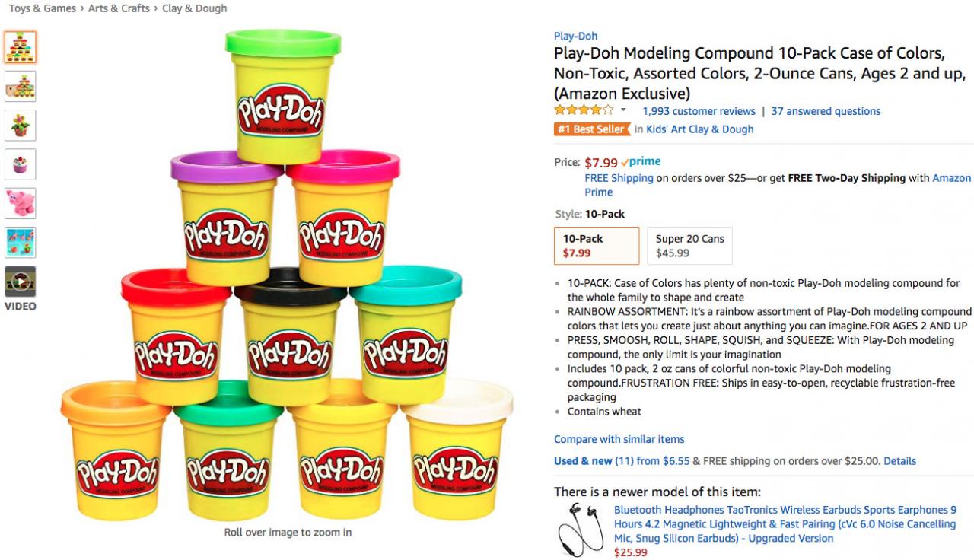This screenshot has width=974, height=560.
Task: View the 37 answered questions
Action: (826, 111)
